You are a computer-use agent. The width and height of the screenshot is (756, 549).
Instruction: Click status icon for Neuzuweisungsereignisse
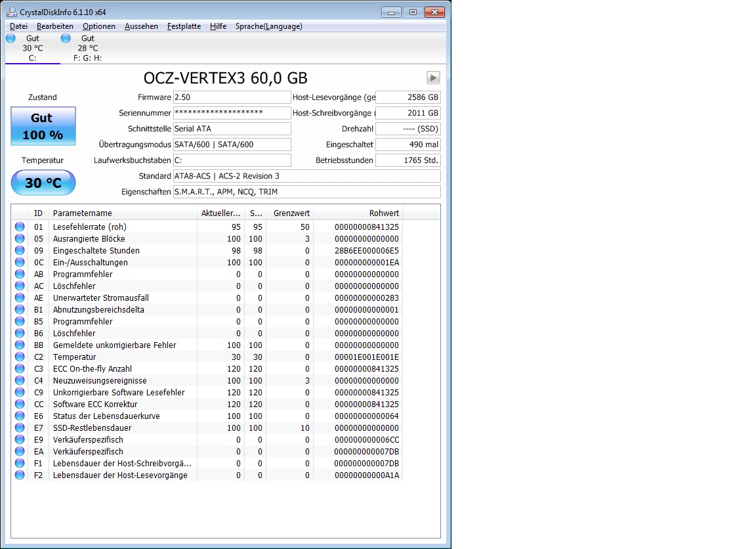click(20, 380)
